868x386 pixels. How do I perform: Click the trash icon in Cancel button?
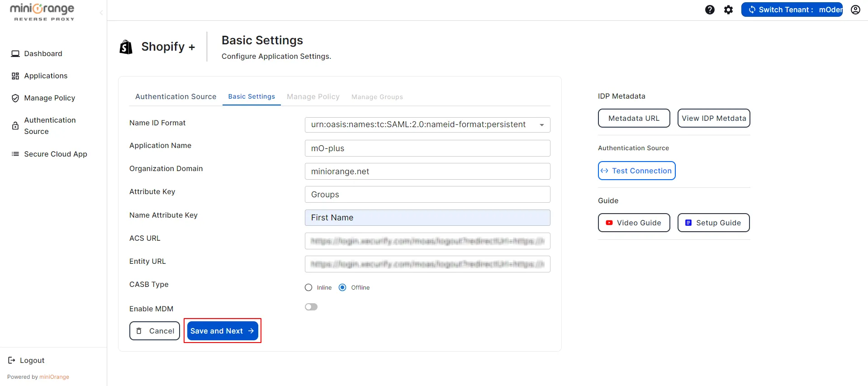coord(139,331)
